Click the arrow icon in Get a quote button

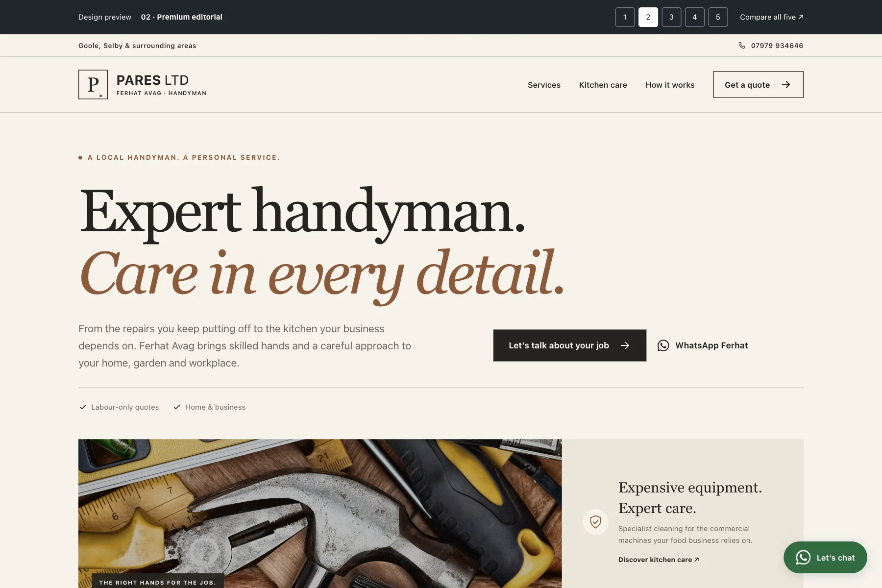pos(786,85)
